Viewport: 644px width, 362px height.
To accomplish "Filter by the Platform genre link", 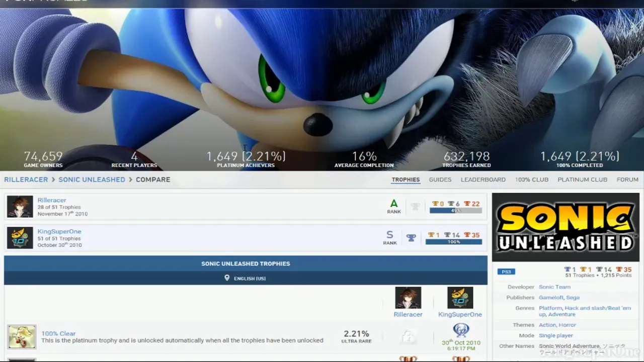I will pyautogui.click(x=550, y=308).
